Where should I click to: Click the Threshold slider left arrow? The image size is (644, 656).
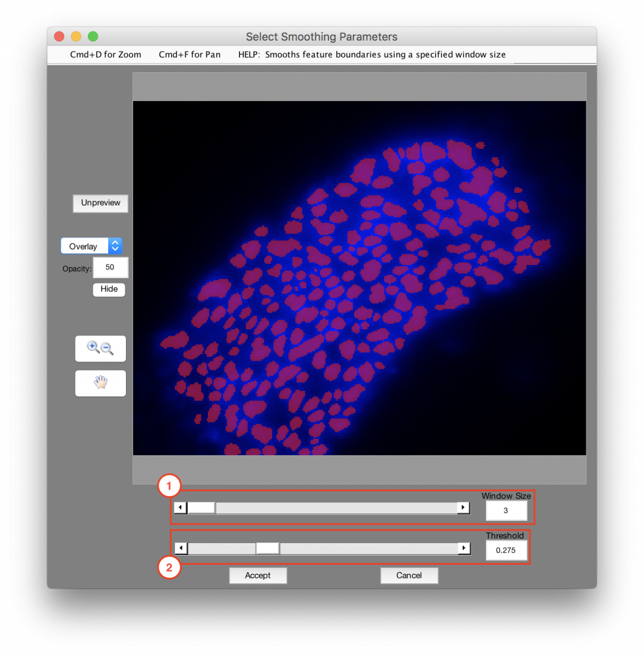point(181,548)
